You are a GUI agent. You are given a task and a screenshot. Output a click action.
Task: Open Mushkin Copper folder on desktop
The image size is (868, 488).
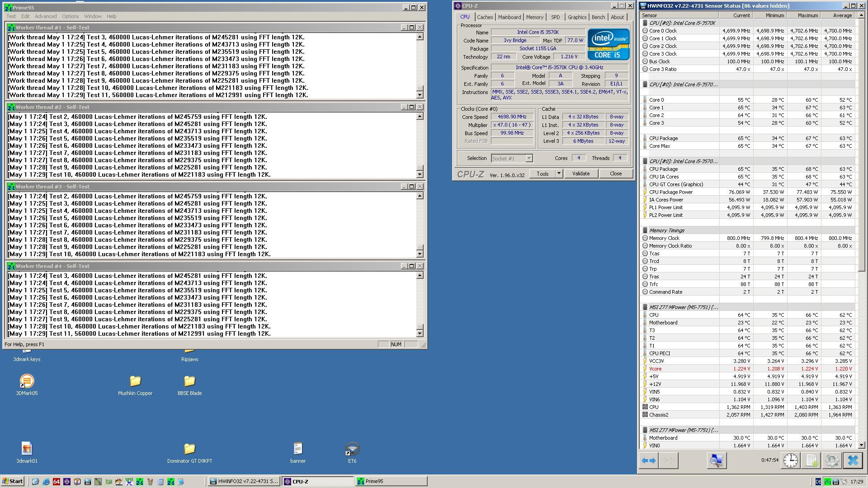pos(135,385)
